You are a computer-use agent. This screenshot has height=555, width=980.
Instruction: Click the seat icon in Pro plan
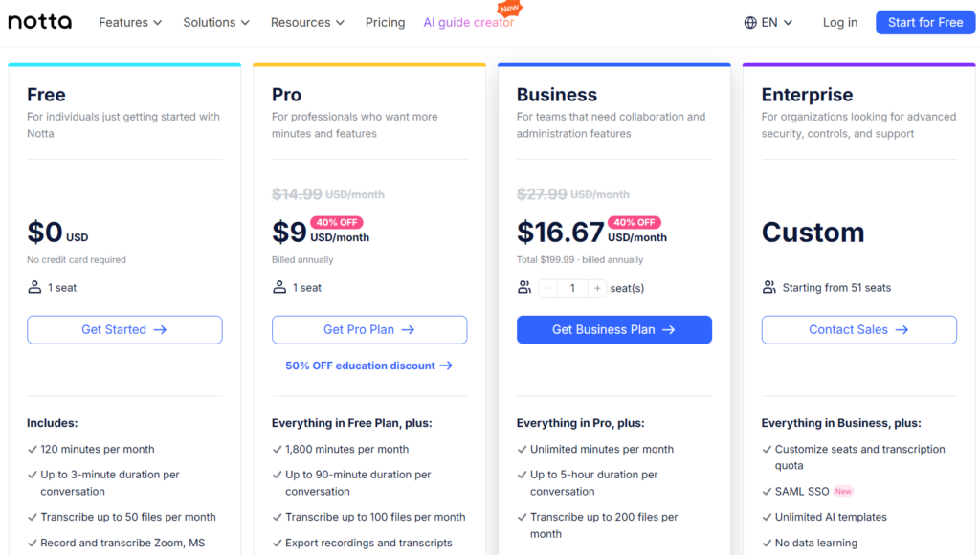(279, 287)
